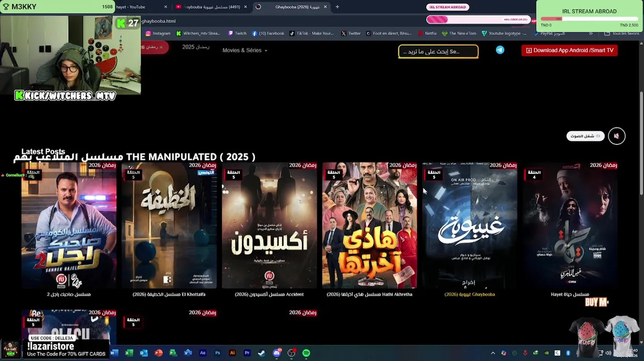
Task: Launch After Effects from the taskbar
Action: pos(203,353)
